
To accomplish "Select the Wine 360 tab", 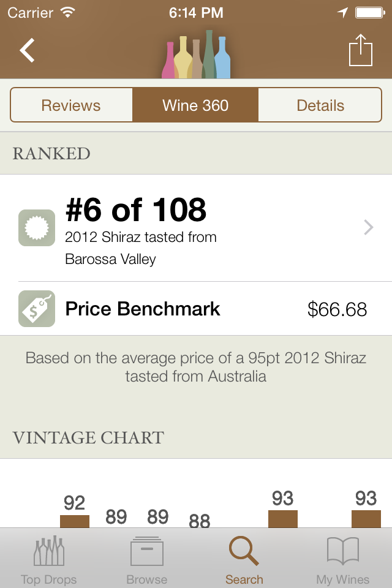I will tap(195, 105).
